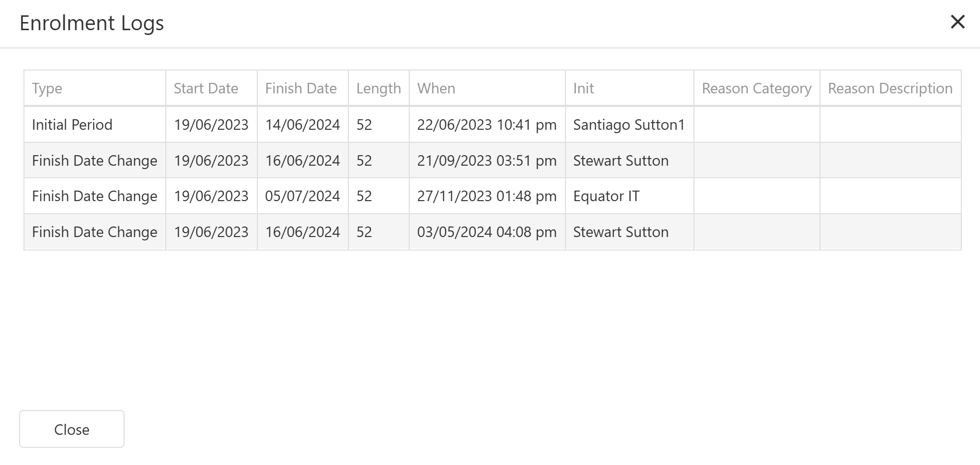
Task: Click the Finish Date column header
Action: 300,89
